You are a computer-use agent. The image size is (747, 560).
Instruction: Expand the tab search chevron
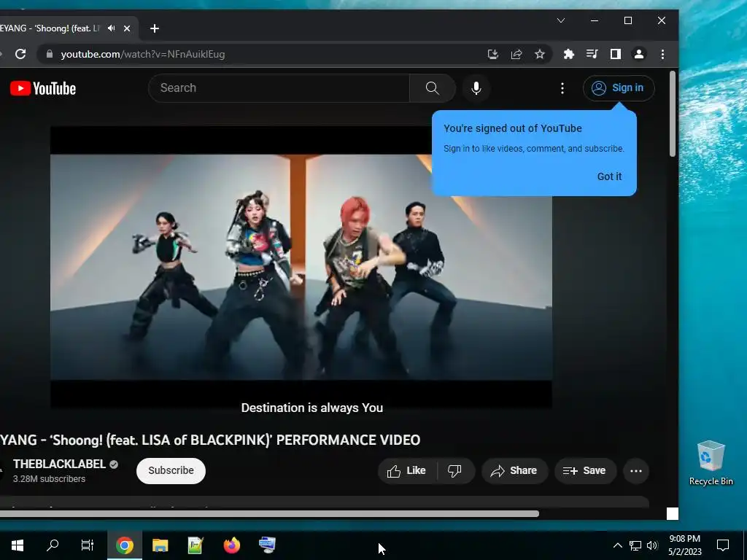point(561,20)
